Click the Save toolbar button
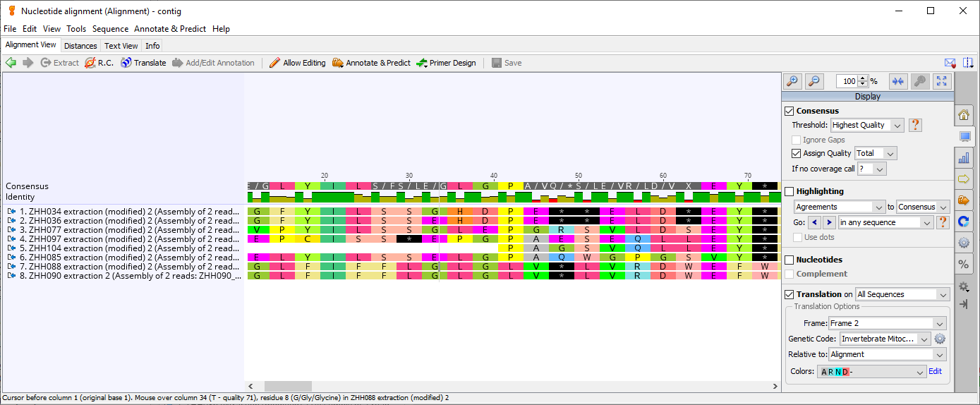980x405 pixels. [507, 63]
